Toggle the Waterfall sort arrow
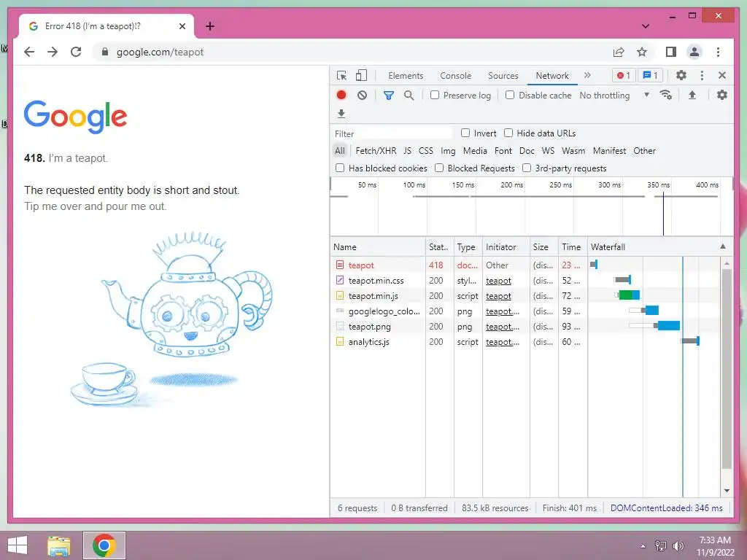This screenshot has height=560, width=747. tap(723, 246)
